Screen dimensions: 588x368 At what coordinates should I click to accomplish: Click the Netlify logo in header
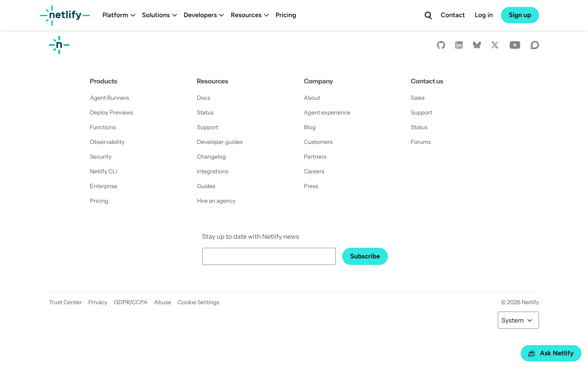coord(65,15)
